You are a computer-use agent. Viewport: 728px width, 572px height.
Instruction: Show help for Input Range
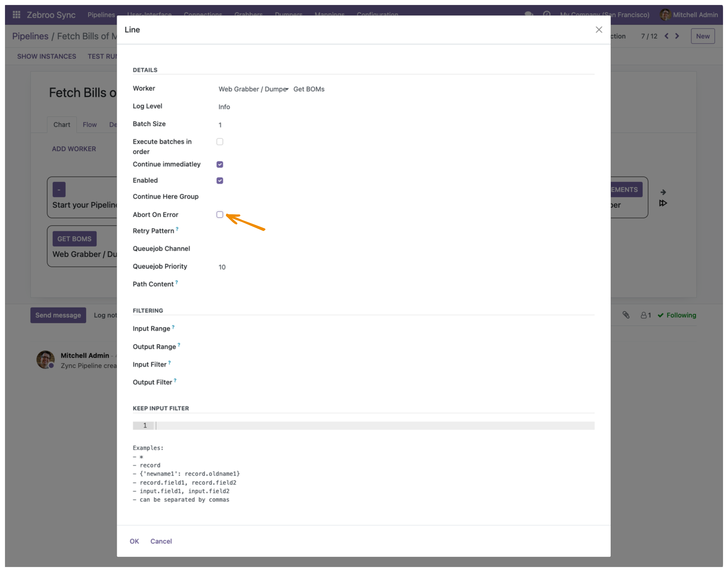173,327
